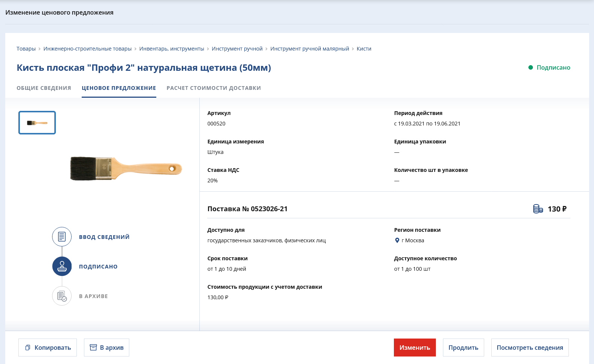Viewport: 594px width, 364px height.
Task: Click the page heading Изменение ценового предложения
Action: (59, 12)
